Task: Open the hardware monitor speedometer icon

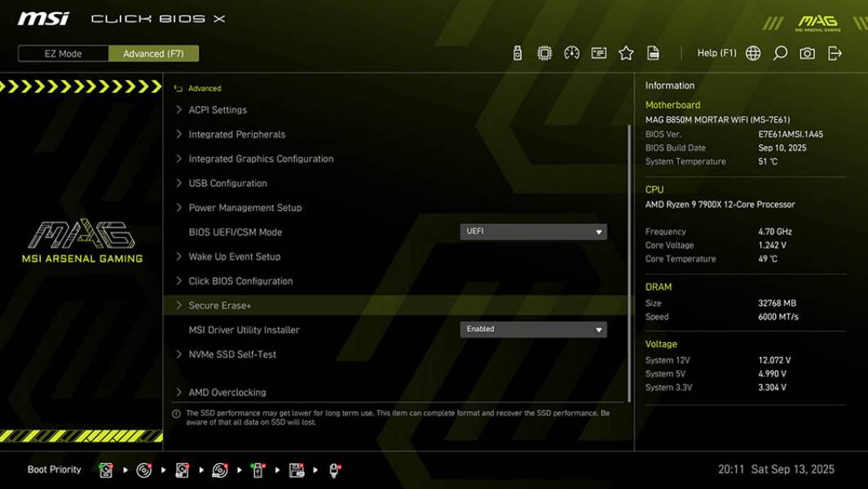Action: [x=571, y=52]
